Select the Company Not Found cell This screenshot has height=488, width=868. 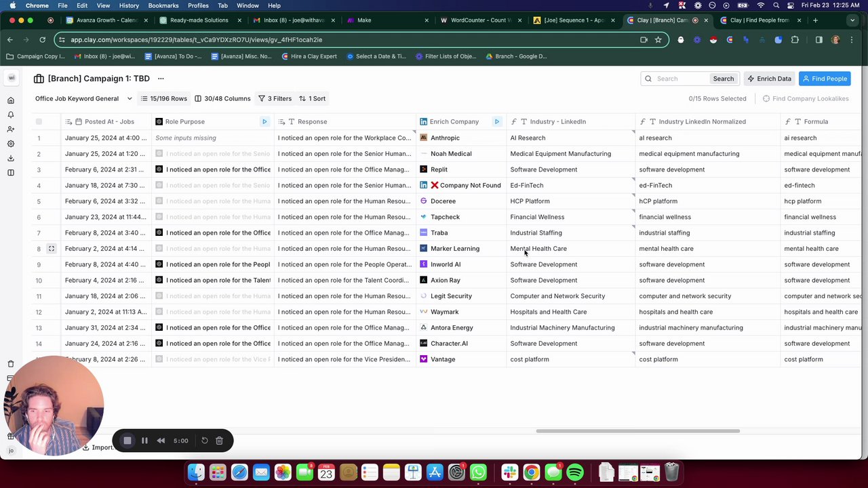pos(461,185)
